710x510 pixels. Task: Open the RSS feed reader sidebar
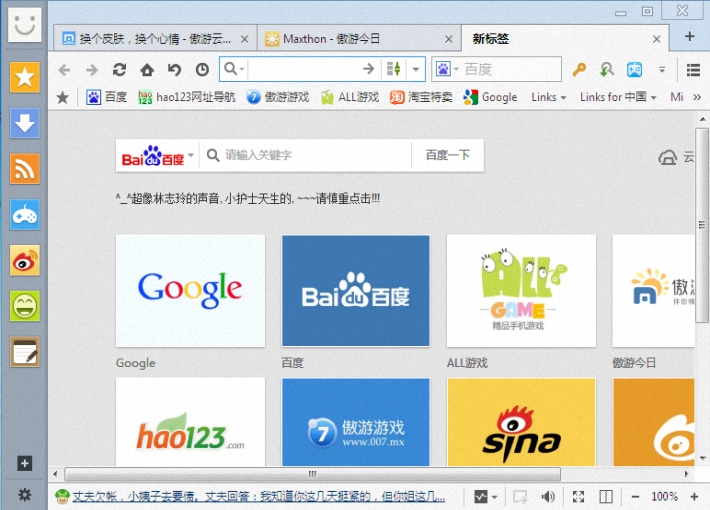pos(24,169)
